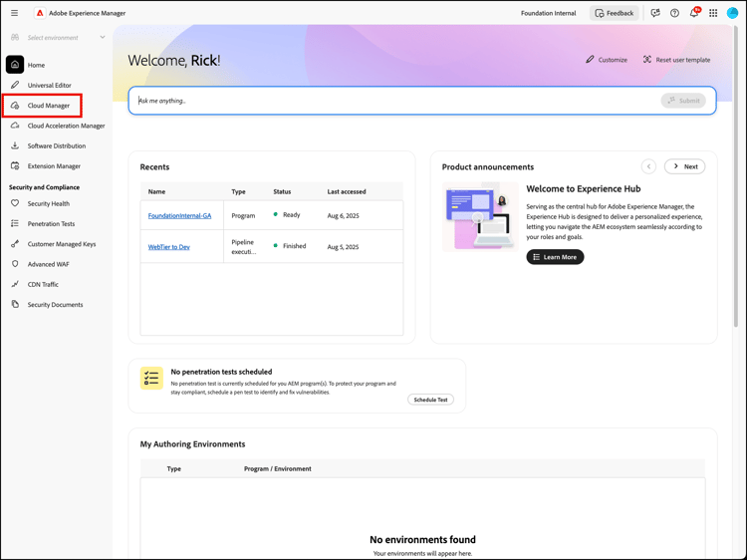Click the Software Distribution download icon

(15, 145)
